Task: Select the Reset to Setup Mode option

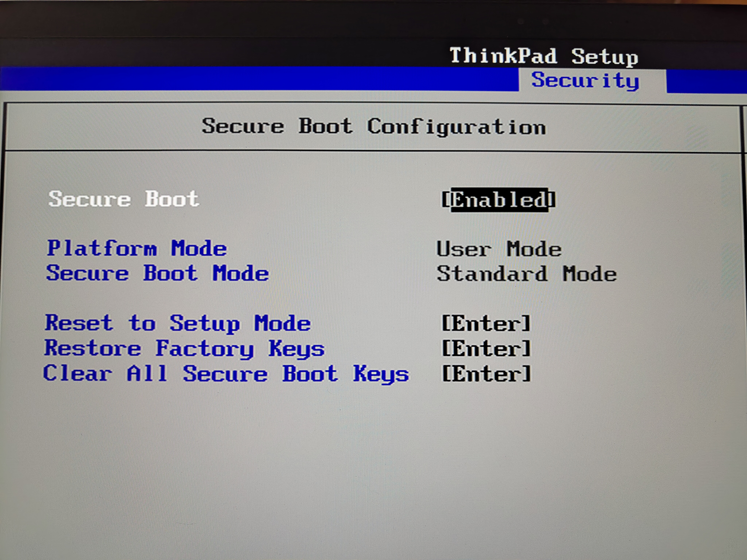Action: point(178,324)
